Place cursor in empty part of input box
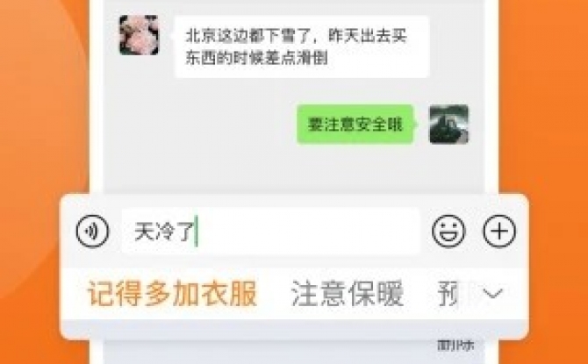 pyautogui.click(x=307, y=231)
